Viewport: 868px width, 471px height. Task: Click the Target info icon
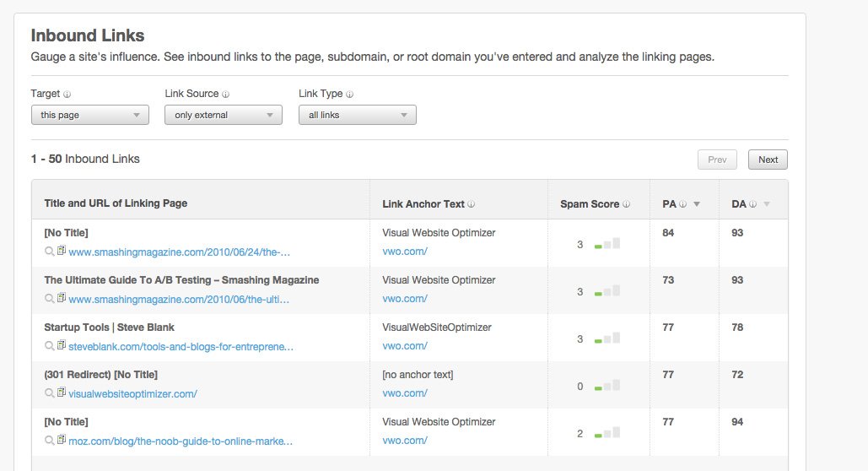67,95
